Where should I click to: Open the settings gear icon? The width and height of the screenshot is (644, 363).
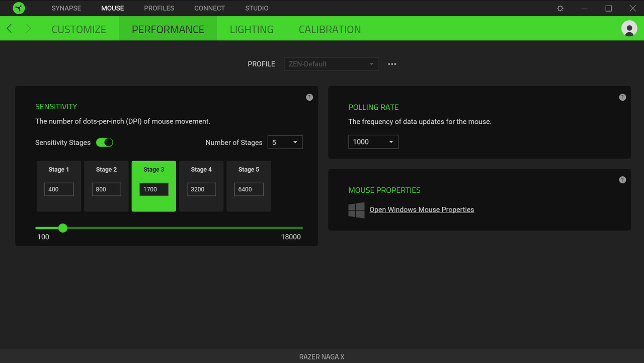click(x=560, y=9)
